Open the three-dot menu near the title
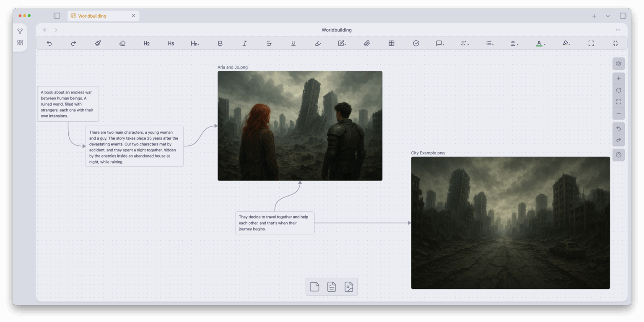The height and width of the screenshot is (322, 644). [618, 30]
